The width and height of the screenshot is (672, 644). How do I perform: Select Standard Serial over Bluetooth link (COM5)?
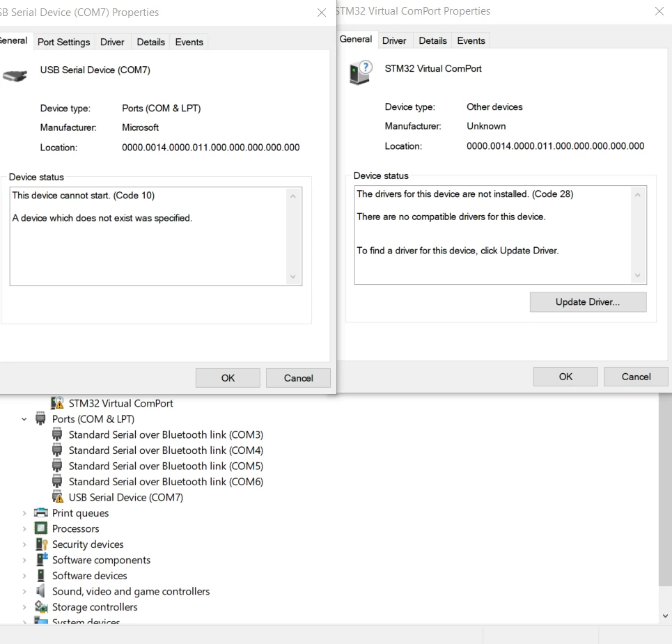(166, 466)
